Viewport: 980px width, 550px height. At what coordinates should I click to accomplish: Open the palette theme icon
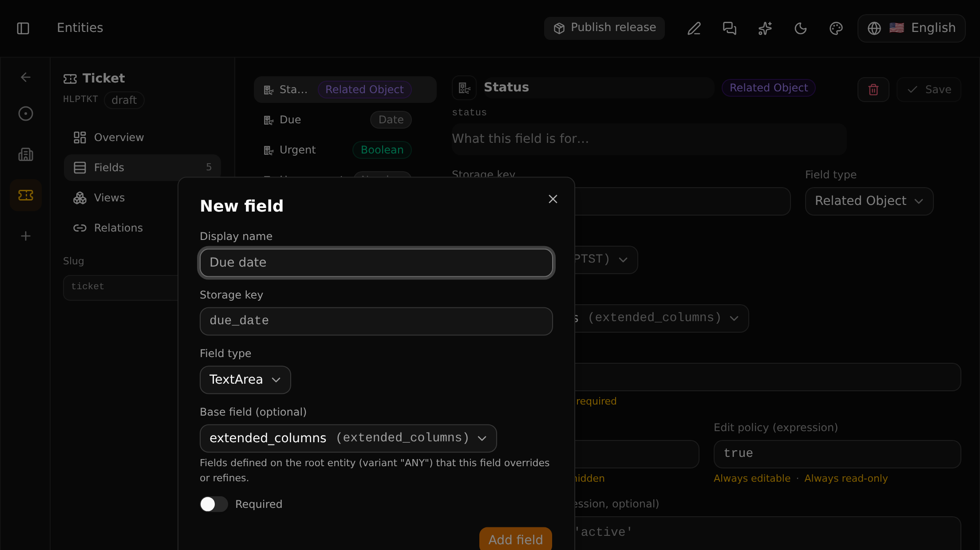click(x=836, y=28)
